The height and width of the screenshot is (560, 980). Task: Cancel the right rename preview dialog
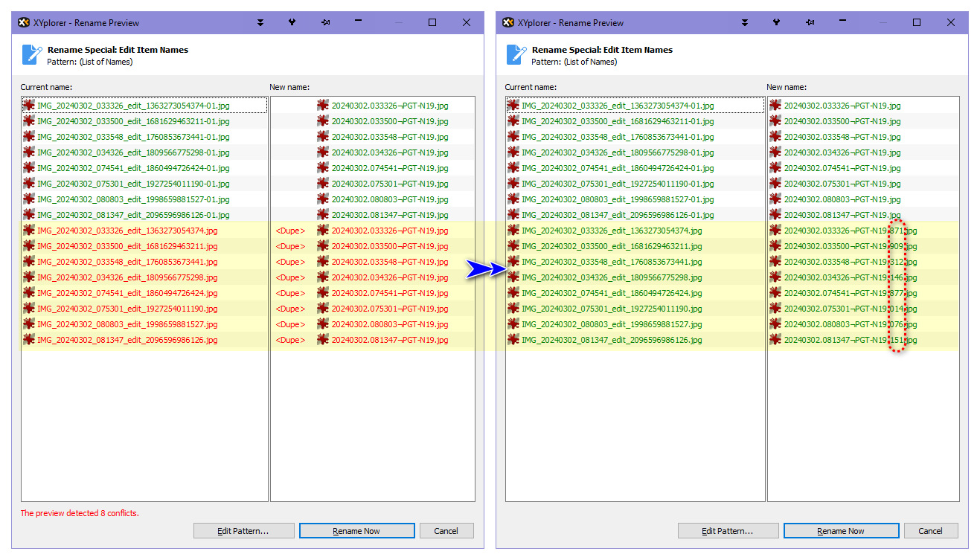[931, 531]
